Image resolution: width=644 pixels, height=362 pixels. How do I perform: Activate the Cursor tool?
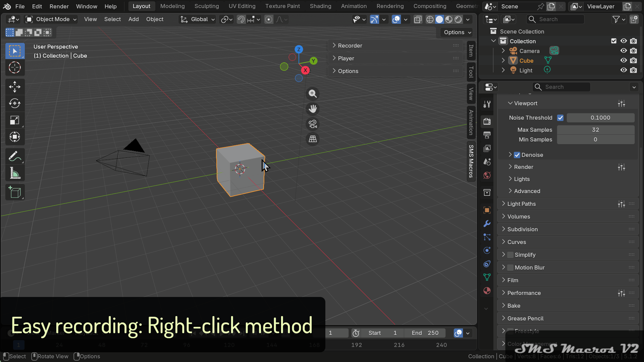click(x=15, y=68)
